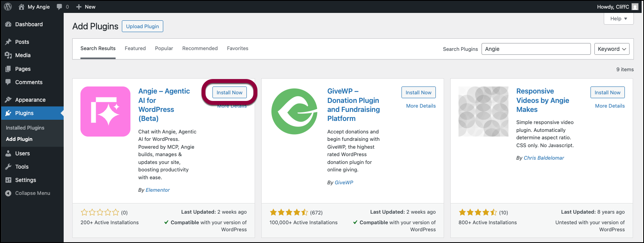Open the New content menu
The width and height of the screenshot is (644, 243).
[86, 7]
